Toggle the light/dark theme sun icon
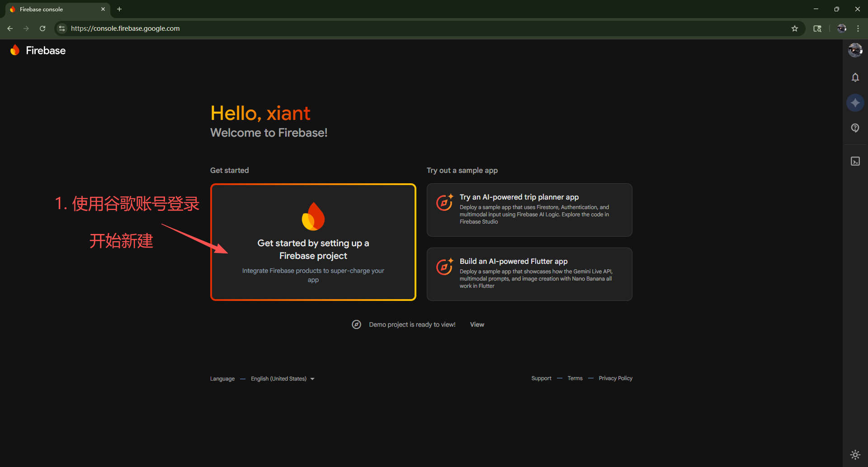868x467 pixels. click(x=855, y=454)
